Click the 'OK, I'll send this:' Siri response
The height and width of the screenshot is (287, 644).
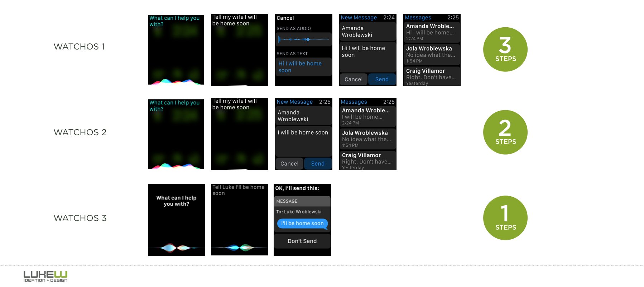click(297, 188)
